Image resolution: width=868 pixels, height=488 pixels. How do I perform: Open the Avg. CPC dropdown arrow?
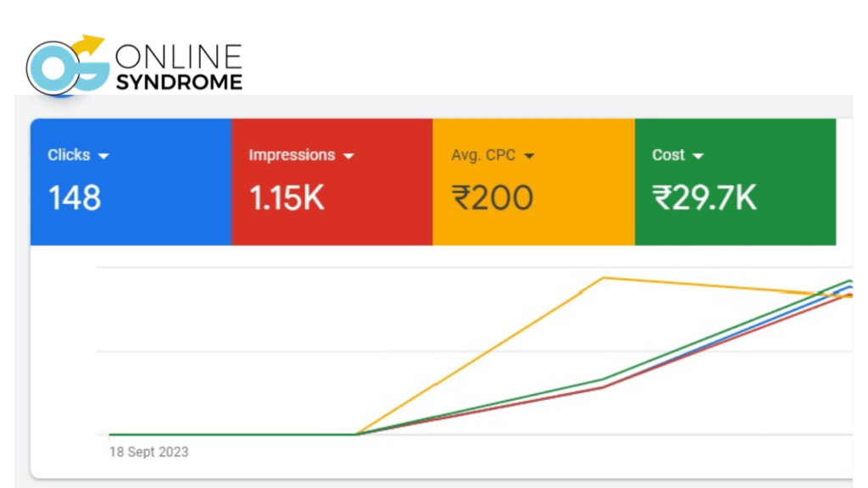(529, 156)
